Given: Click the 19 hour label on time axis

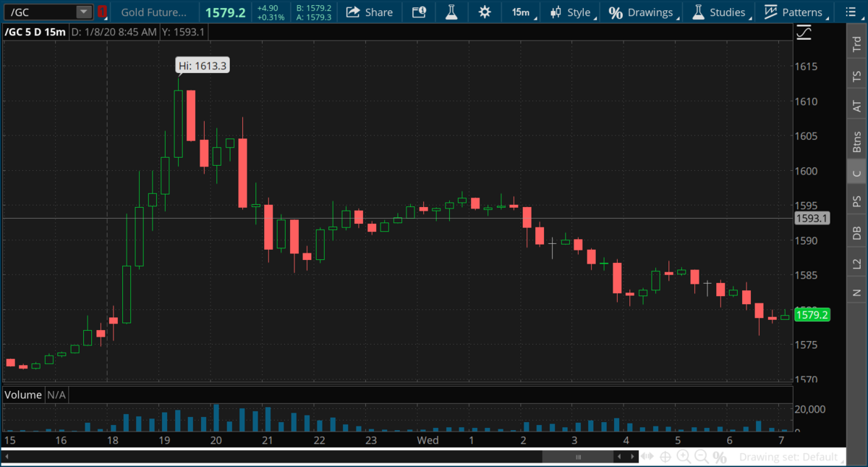Looking at the screenshot, I should (164, 440).
